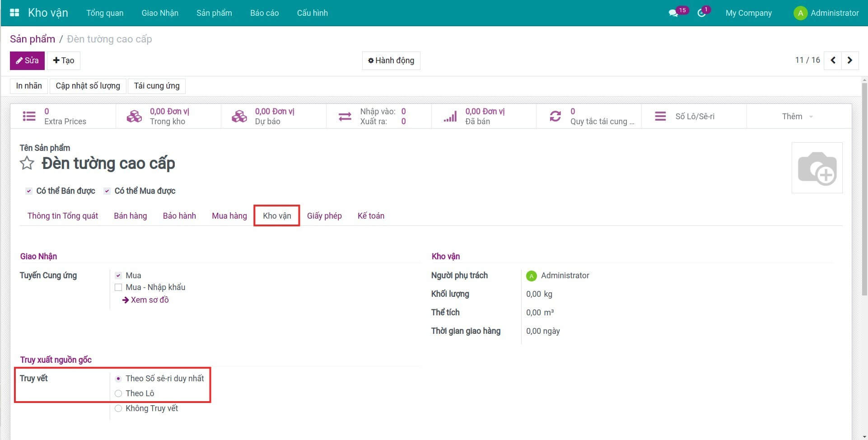Open Cấu hình menu
The image size is (868, 440).
click(312, 13)
